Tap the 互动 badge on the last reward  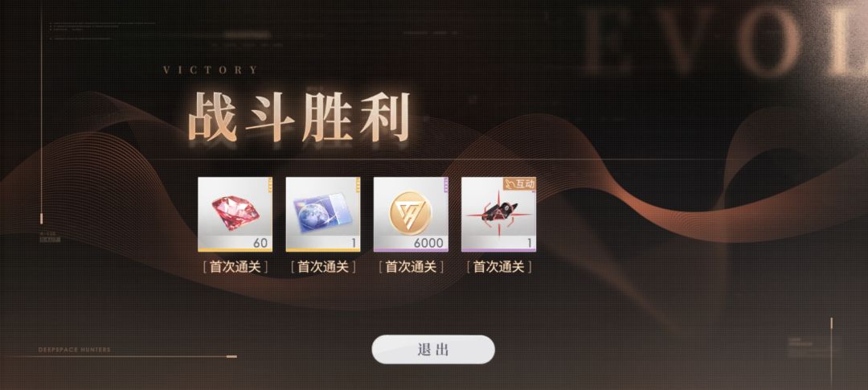(x=519, y=183)
